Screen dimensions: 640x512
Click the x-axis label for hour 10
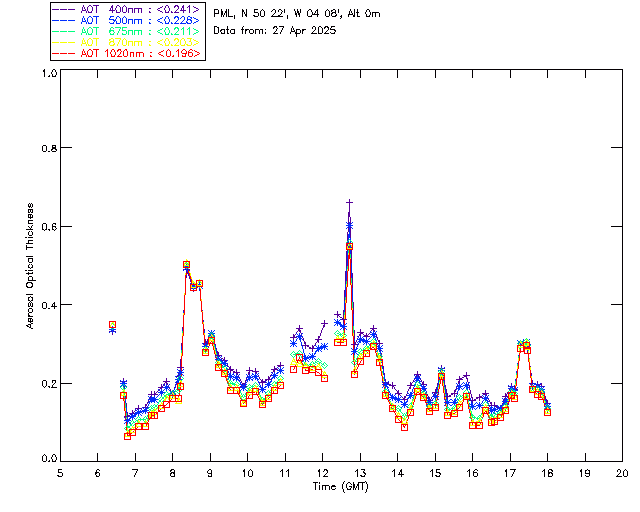tap(247, 473)
